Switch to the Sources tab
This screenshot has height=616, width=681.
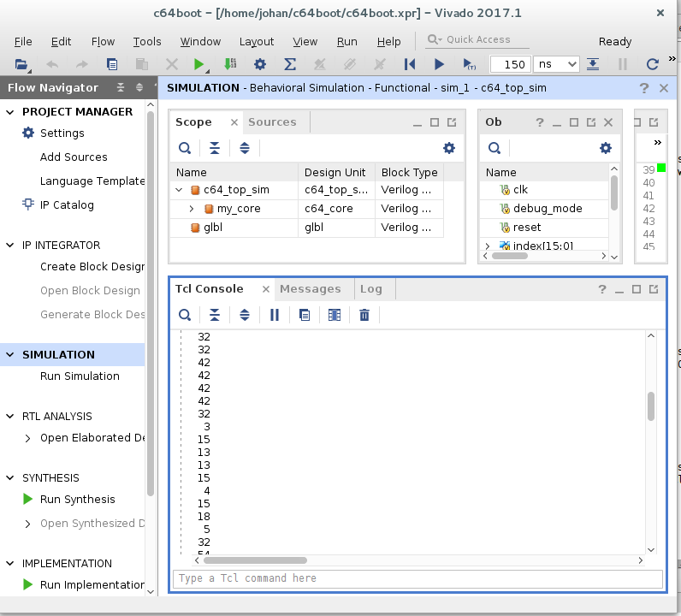(272, 122)
